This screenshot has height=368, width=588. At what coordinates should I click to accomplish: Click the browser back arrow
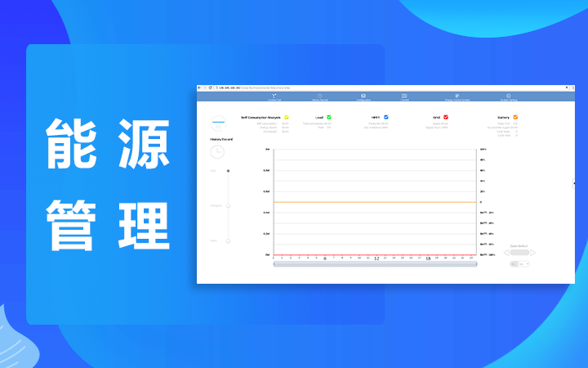199,88
